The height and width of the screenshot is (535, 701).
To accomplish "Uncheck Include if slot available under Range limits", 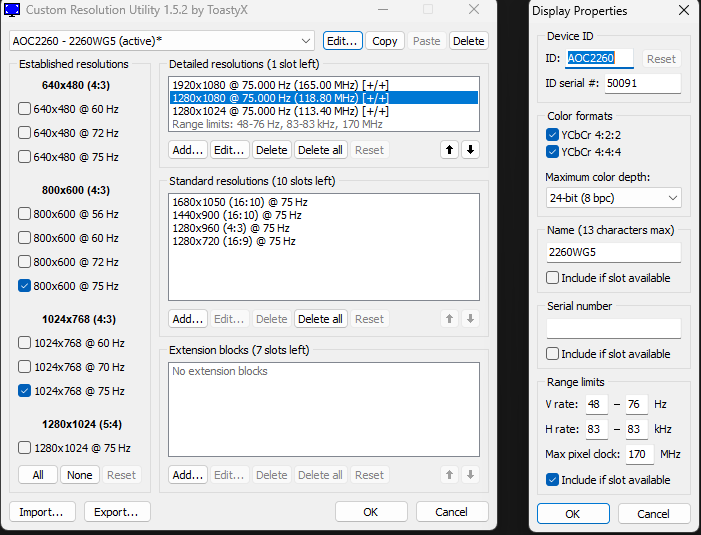I will [553, 480].
